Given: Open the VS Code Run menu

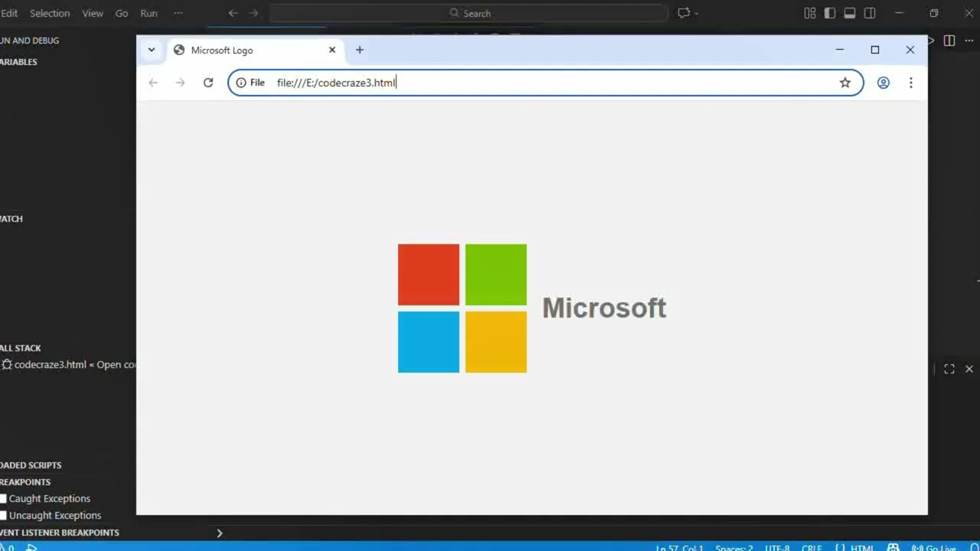Looking at the screenshot, I should (x=149, y=13).
